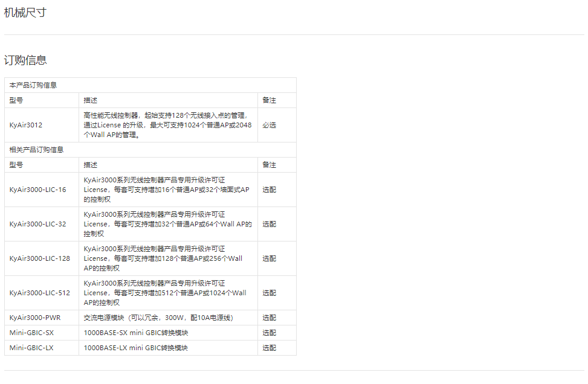Image resolution: width=588 pixels, height=384 pixels.
Task: Click the KyAir3000-PWR model cell
Action: click(x=35, y=318)
